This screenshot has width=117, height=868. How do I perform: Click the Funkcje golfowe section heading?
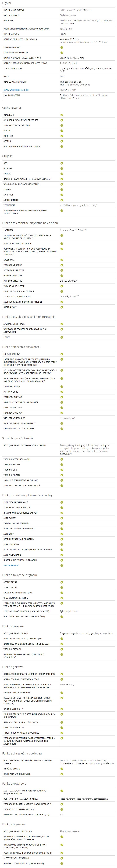pyautogui.click(x=13, y=667)
